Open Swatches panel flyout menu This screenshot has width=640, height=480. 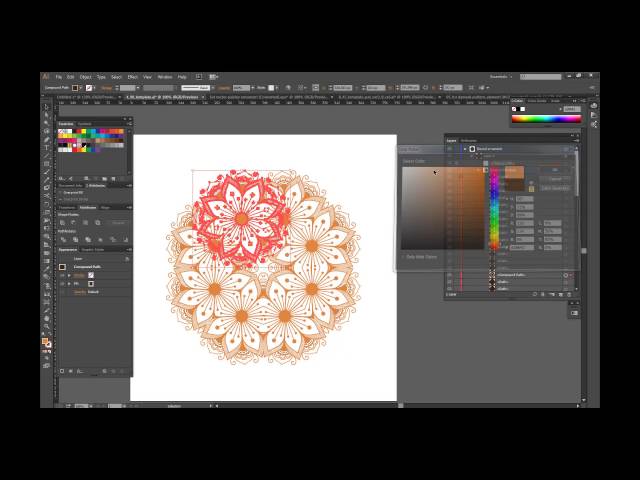(x=129, y=124)
